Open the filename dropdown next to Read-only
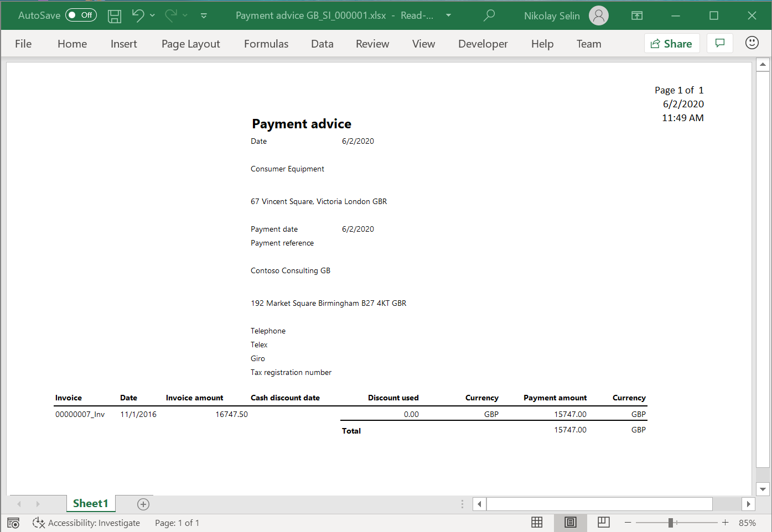Image resolution: width=772 pixels, height=532 pixels. coord(448,15)
